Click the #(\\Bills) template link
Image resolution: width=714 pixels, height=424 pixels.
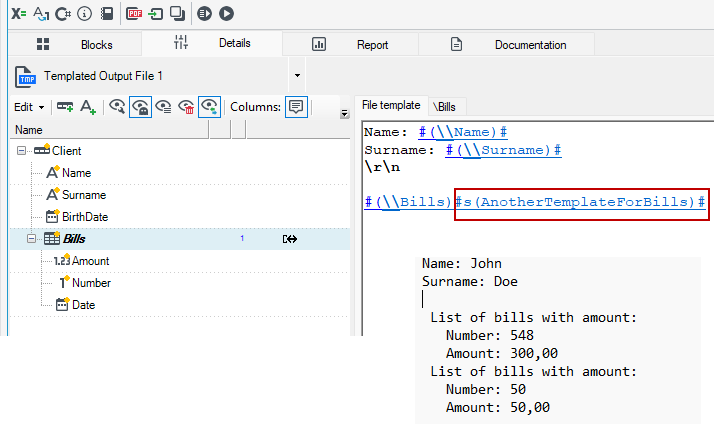click(408, 202)
